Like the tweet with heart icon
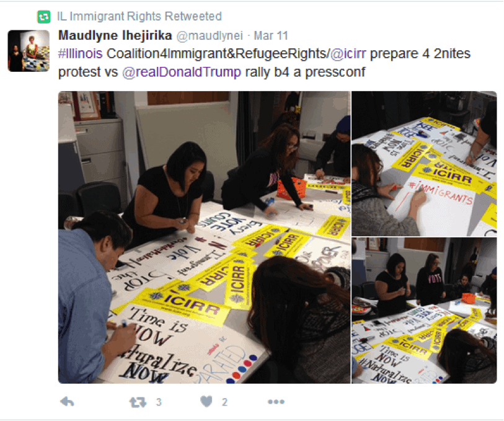 206,401
